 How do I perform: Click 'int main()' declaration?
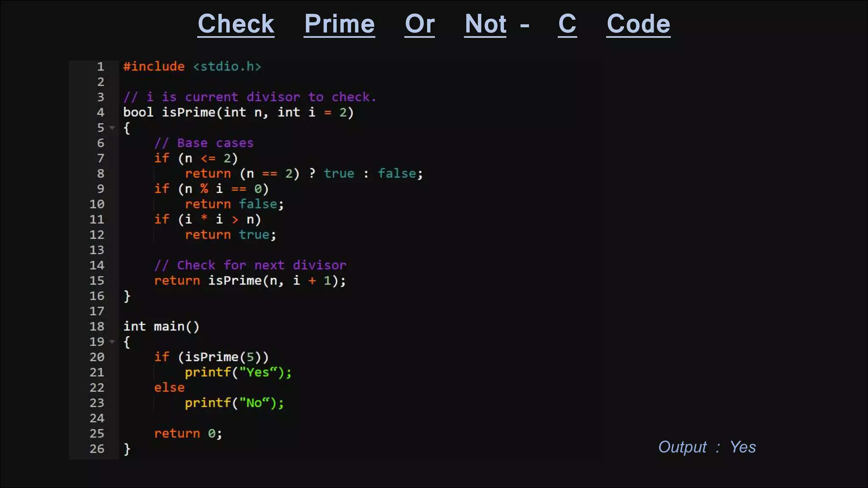[x=161, y=326]
